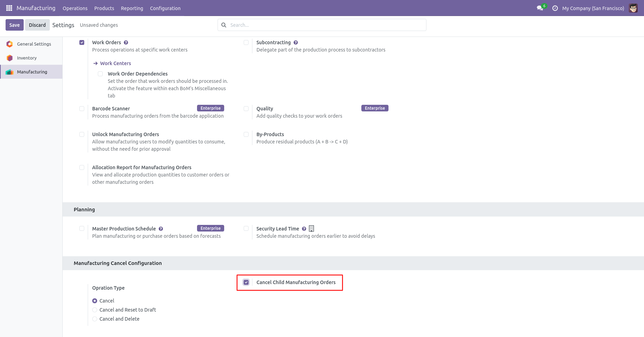Enable the Allocation Report checkbox

pyautogui.click(x=82, y=167)
